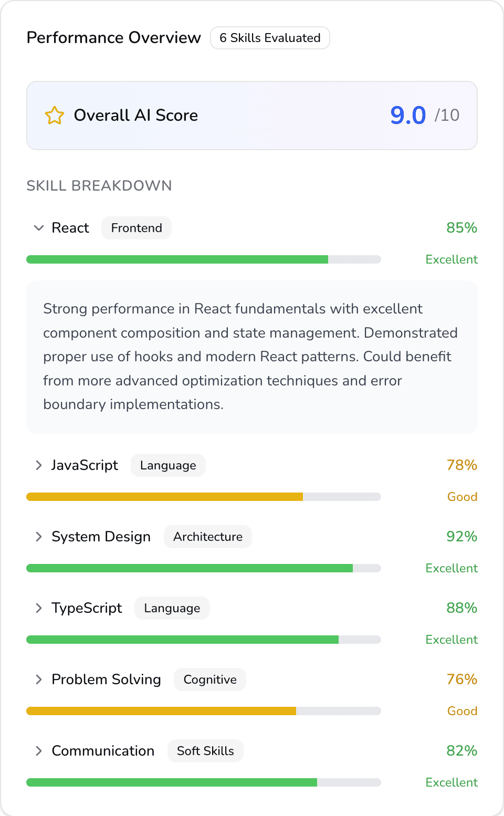The width and height of the screenshot is (504, 816).
Task: Select the Cognitive tag next to Problem Solving
Action: pos(209,679)
